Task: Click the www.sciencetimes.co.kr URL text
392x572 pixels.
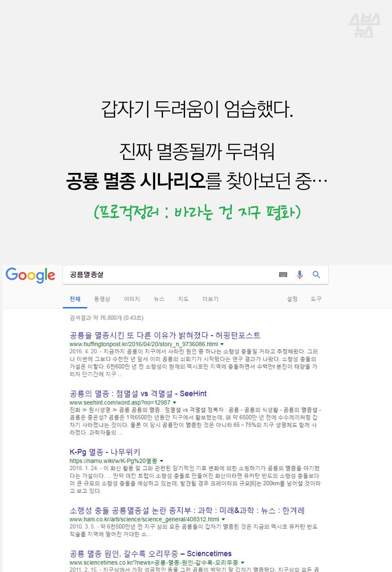Action: [x=154, y=563]
